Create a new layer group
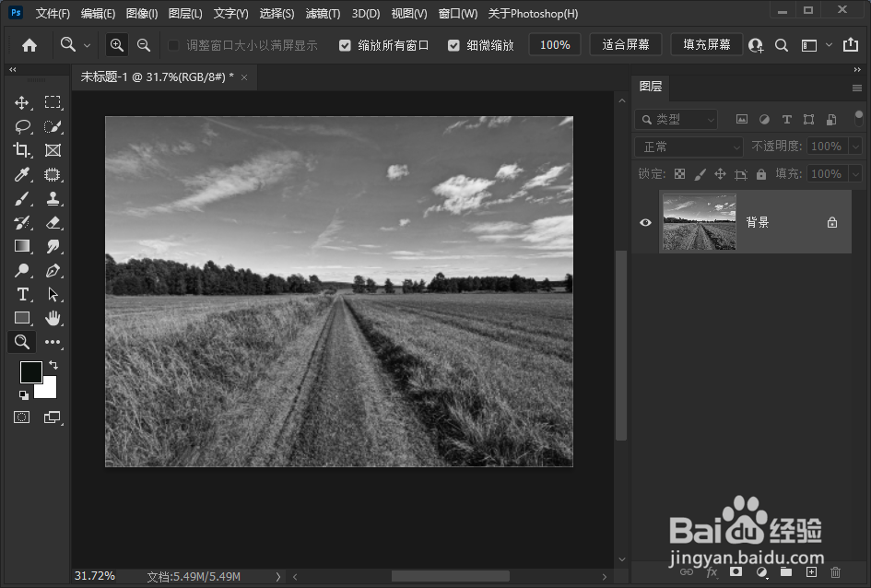 coord(786,572)
